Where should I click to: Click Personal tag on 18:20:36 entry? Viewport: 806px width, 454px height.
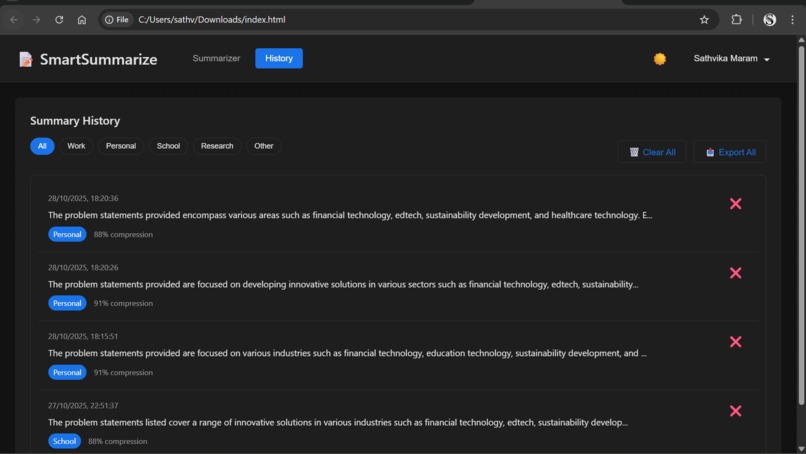click(67, 234)
